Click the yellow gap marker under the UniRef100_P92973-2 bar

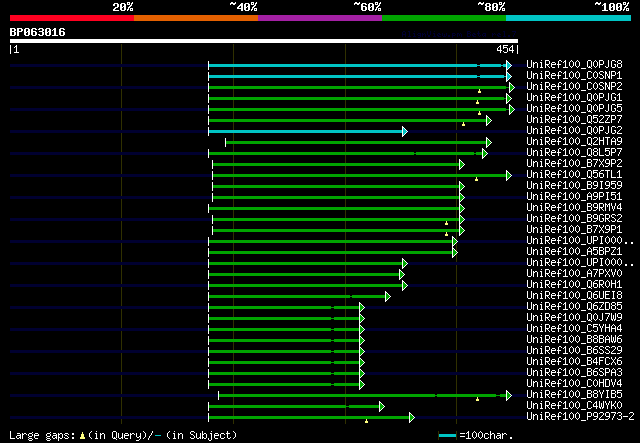coord(367,421)
